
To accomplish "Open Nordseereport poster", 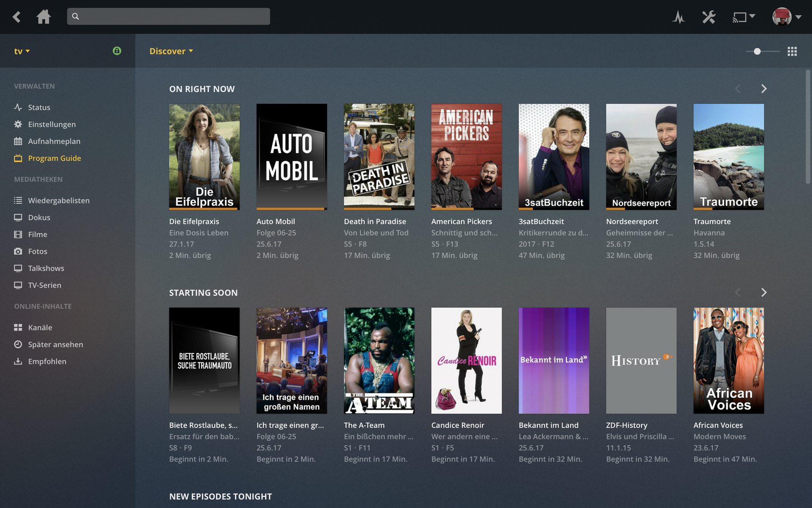I will (641, 157).
